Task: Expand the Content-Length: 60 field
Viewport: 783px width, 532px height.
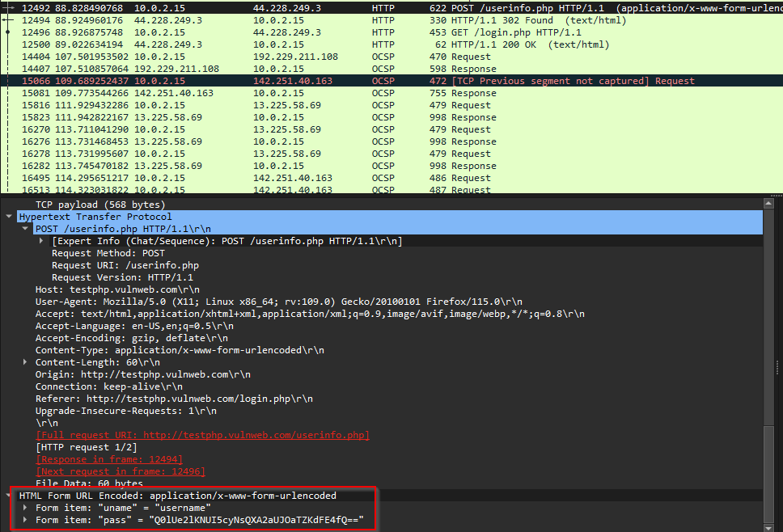Action: (x=26, y=362)
